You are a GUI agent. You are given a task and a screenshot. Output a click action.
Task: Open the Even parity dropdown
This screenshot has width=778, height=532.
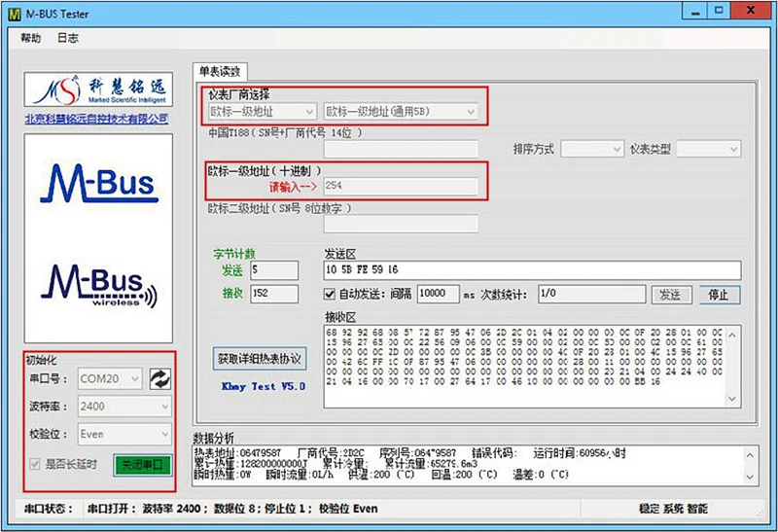tap(125, 434)
